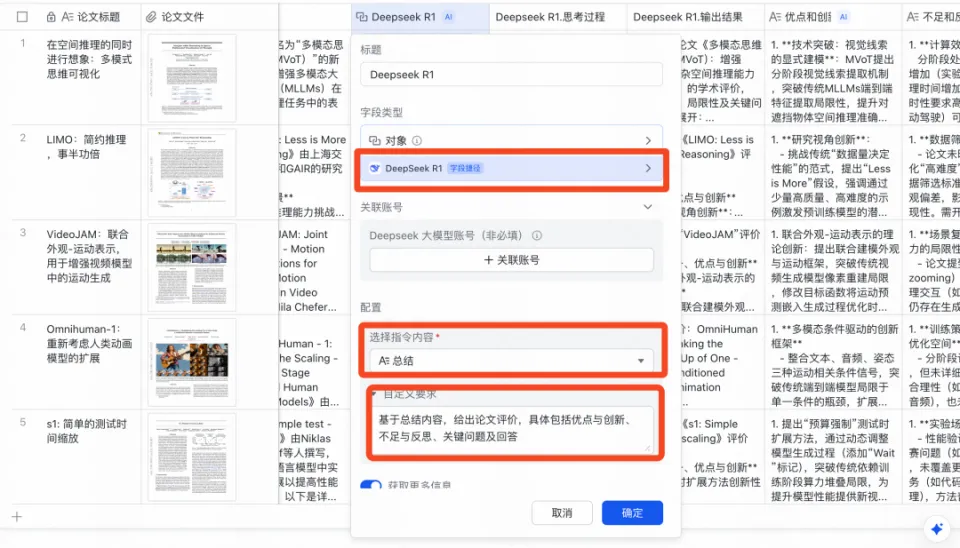
Task: Click the DeepSeek whale logo icon
Action: tap(375, 168)
